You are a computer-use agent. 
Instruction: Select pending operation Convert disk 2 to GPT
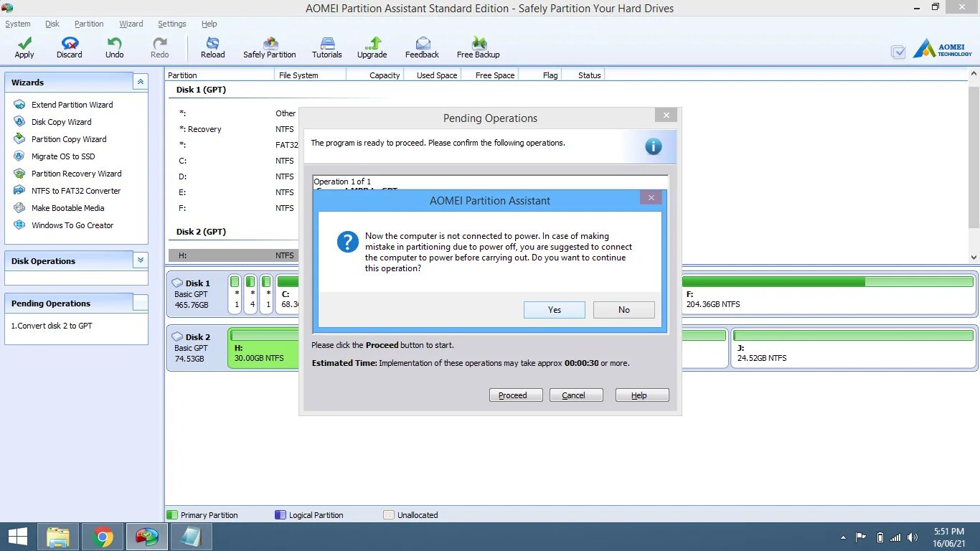(x=52, y=326)
